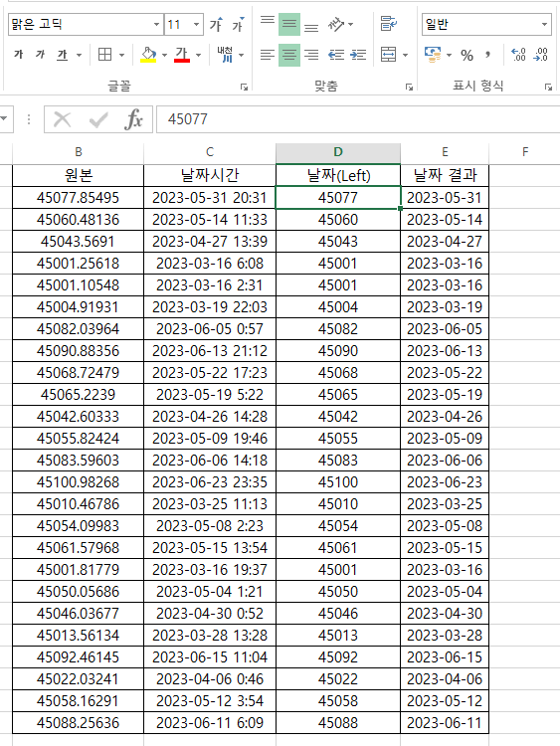Open the phonetic guide dropdown arrow
Viewport: 560px width, 746px height.
(x=242, y=55)
